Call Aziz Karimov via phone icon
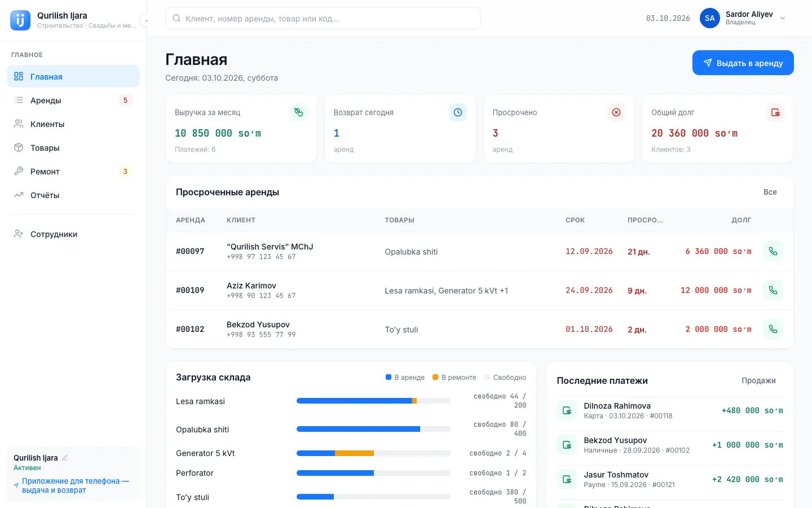The width and height of the screenshot is (812, 508). pos(773,290)
